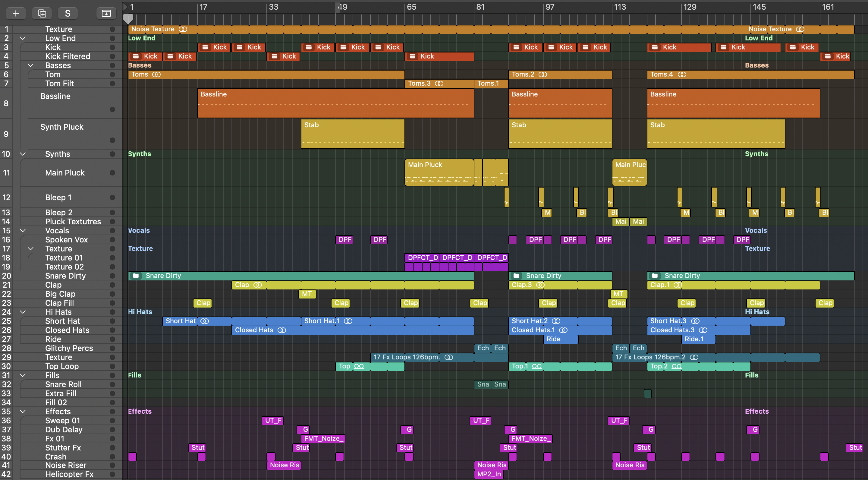Toggle the dot on Main Pluck track
Viewport: 868px width, 480px height.
(x=112, y=173)
